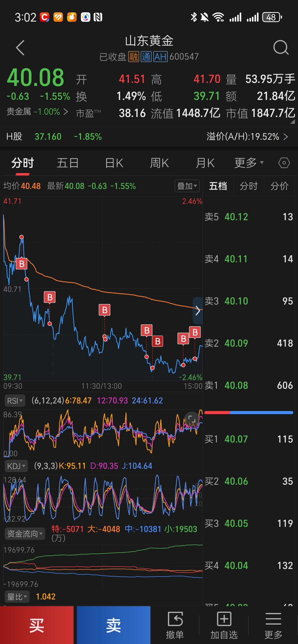This screenshot has width=298, height=644.
Task: Tap the 融 margin trading badge
Action: [133, 57]
